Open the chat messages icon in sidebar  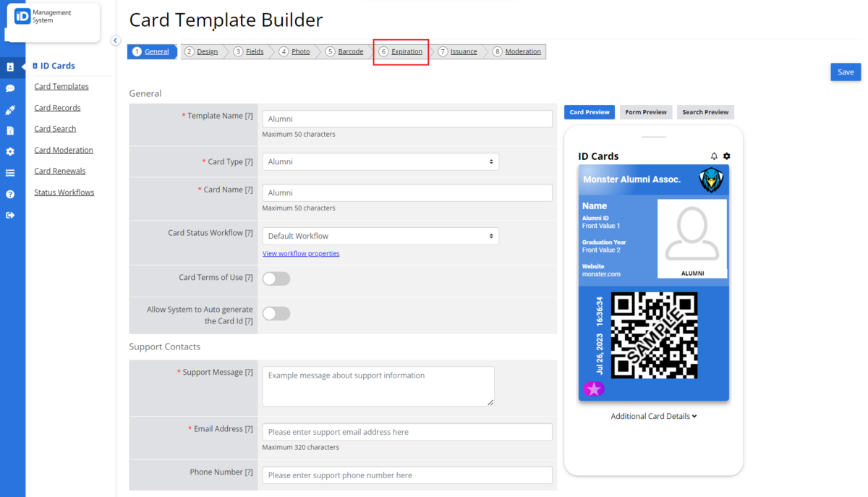coord(11,88)
